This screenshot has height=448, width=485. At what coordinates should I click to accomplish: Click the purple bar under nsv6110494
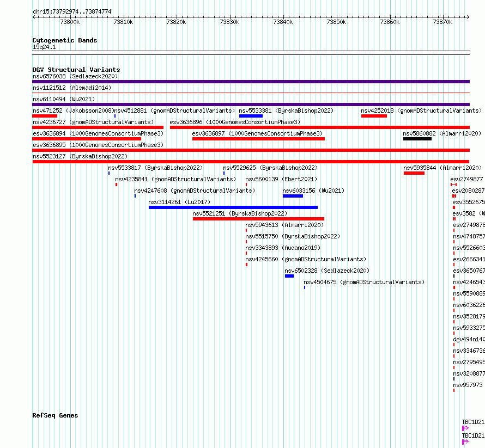pos(251,105)
